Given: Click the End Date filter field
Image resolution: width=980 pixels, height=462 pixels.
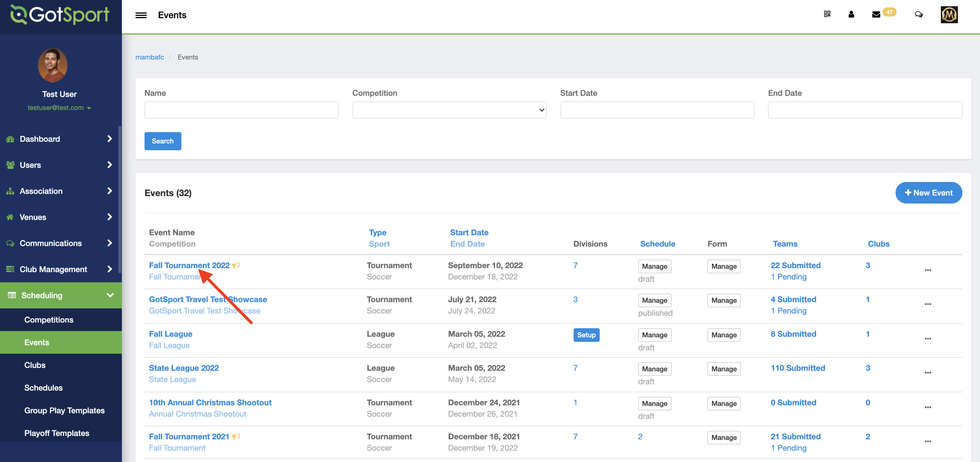Looking at the screenshot, I should click(x=865, y=110).
